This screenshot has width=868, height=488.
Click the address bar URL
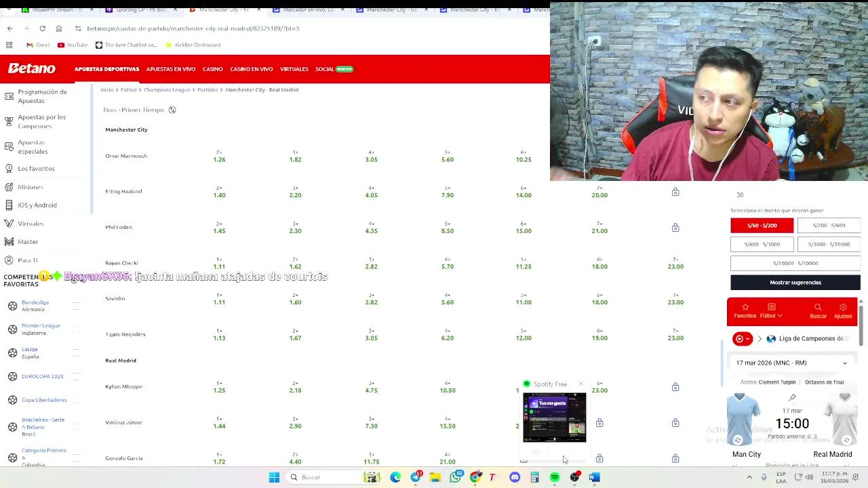point(193,28)
